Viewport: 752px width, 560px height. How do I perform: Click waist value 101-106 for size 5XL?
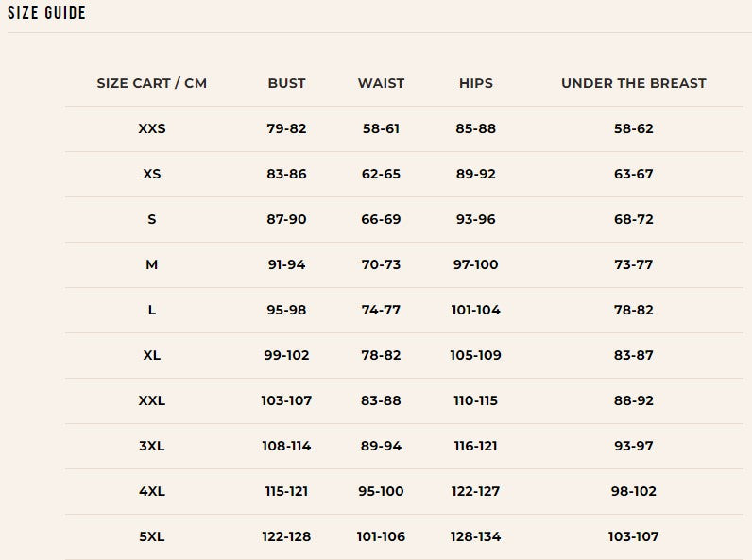point(381,536)
